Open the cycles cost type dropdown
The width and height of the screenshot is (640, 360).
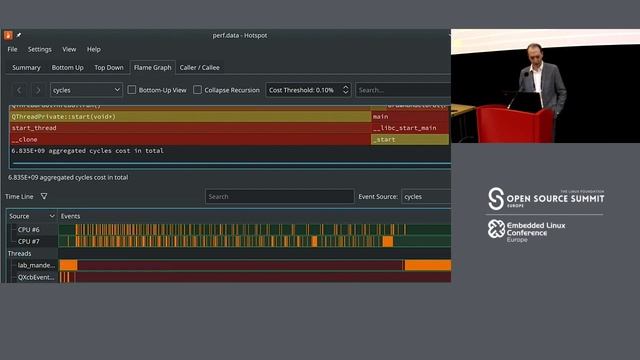87,90
